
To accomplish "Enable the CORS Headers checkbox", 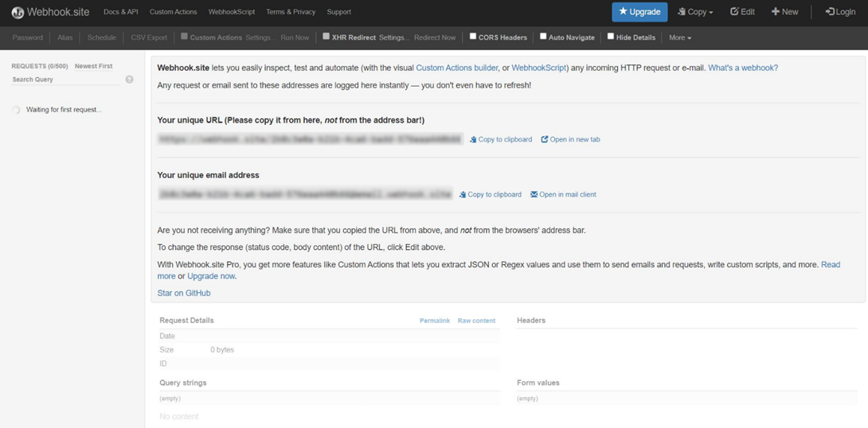I will 473,37.
